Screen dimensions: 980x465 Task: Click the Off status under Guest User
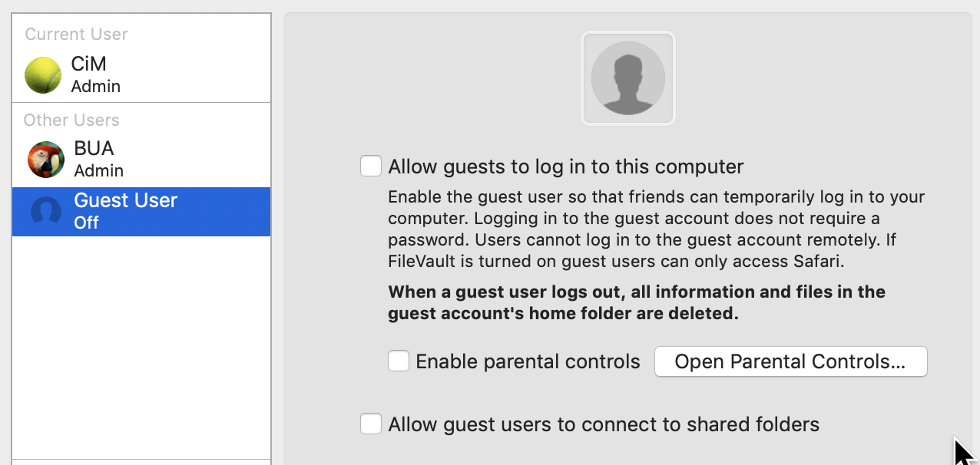pyautogui.click(x=84, y=223)
